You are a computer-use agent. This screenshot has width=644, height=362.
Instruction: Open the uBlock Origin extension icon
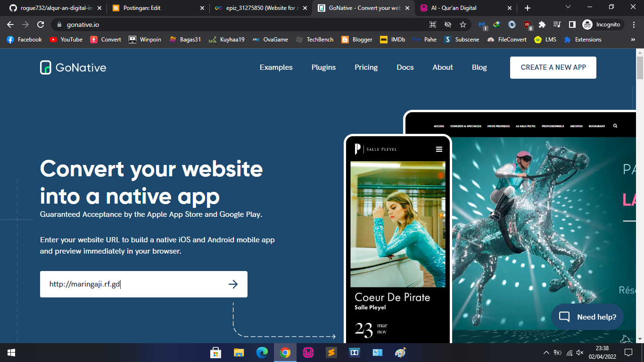528,25
